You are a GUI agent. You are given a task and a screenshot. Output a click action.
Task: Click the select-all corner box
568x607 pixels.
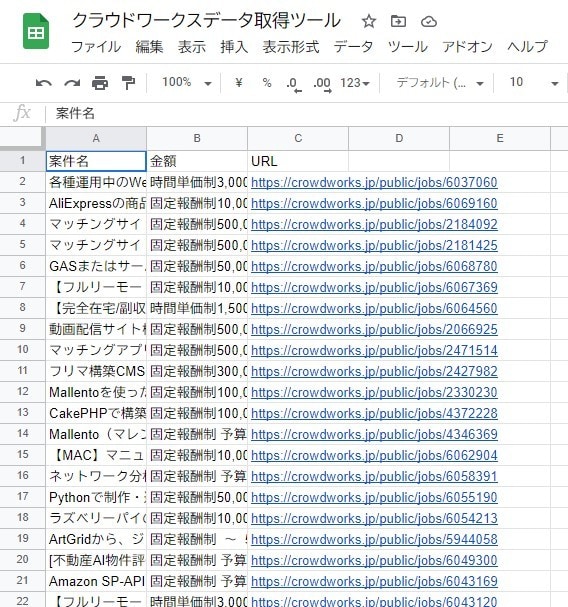(x=22, y=138)
